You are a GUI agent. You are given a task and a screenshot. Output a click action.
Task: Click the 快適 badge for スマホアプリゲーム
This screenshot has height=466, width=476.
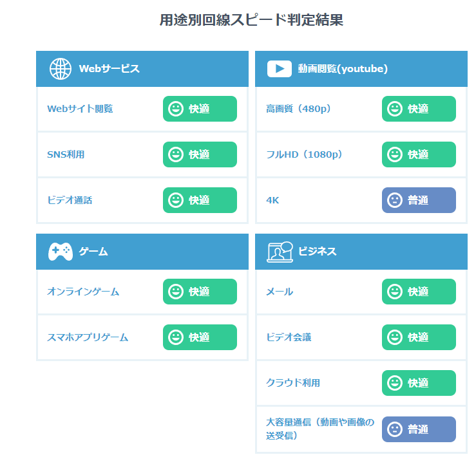click(x=200, y=337)
